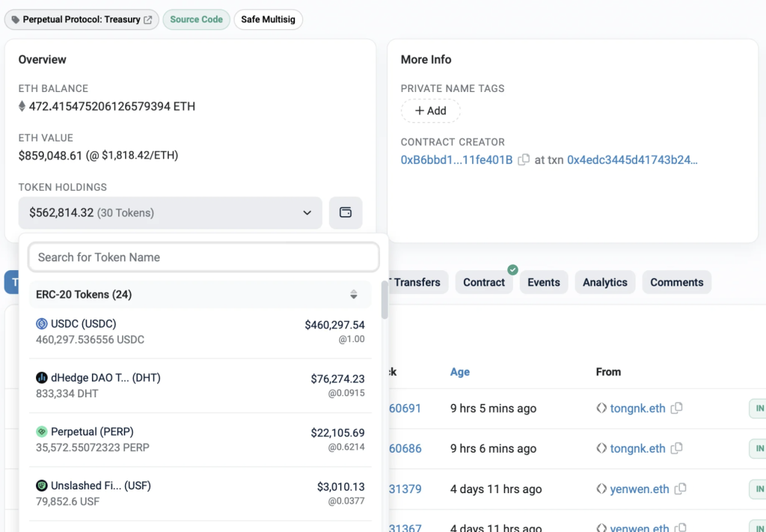This screenshot has width=766, height=532.
Task: Sort ERC-20 Tokens list using sort arrows
Action: [x=354, y=295]
